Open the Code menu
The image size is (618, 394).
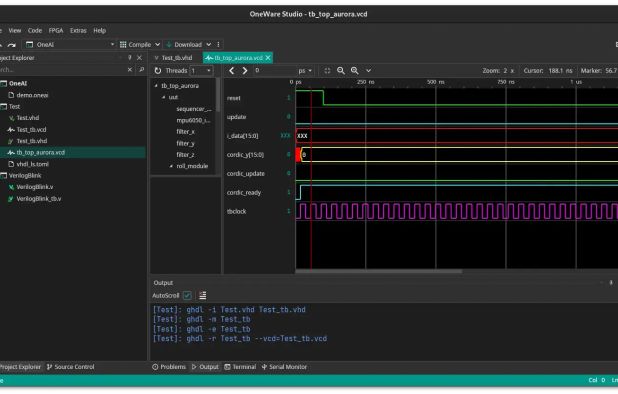pos(35,30)
